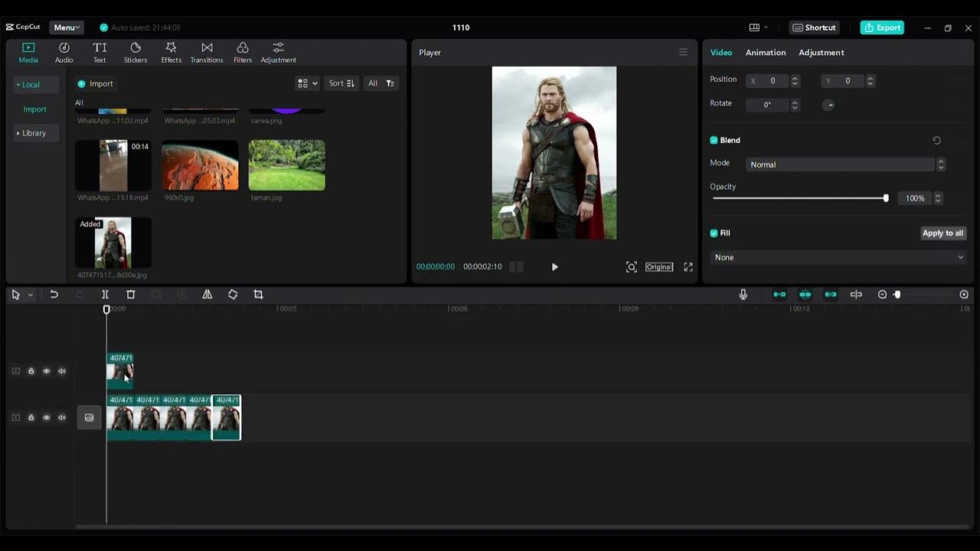Screen dimensions: 980x551
Task: Adjust the Position X stepper
Action: pyautogui.click(x=795, y=81)
